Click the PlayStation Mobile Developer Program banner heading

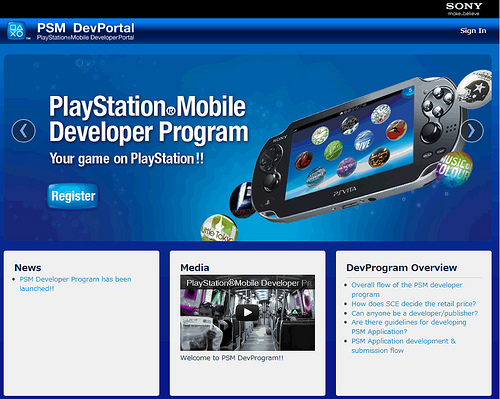[149, 119]
